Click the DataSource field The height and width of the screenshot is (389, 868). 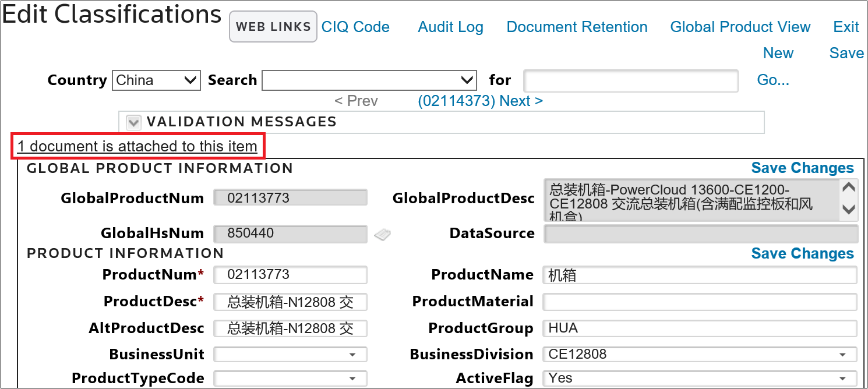(701, 234)
